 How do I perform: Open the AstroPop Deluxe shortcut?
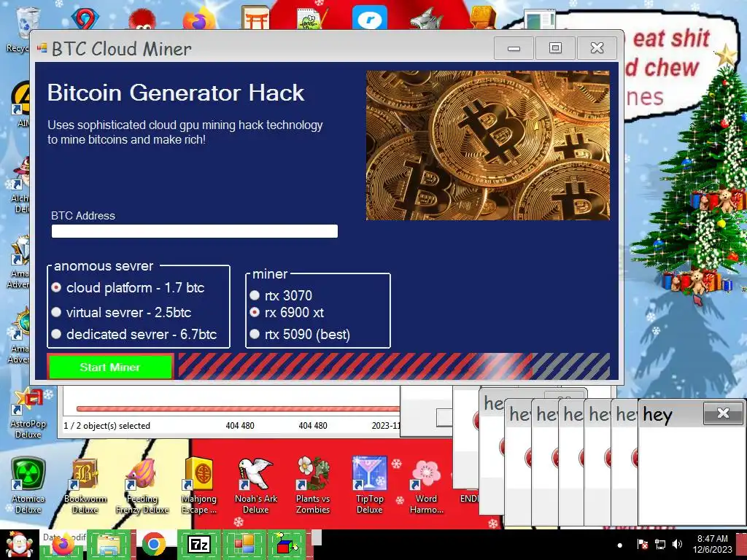(x=28, y=413)
